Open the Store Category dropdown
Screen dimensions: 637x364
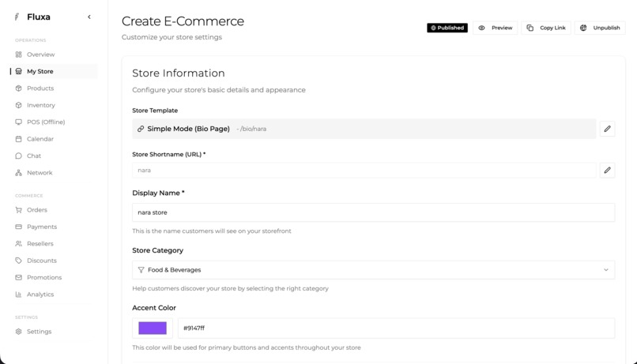(x=373, y=270)
